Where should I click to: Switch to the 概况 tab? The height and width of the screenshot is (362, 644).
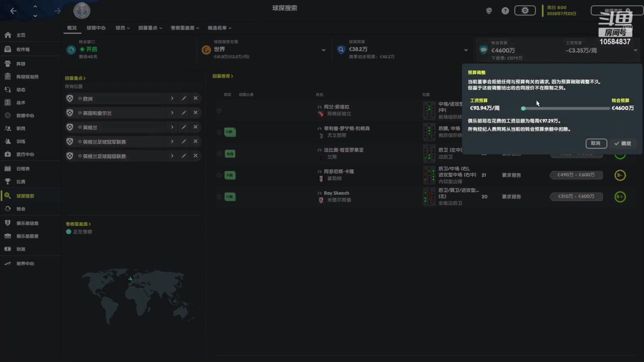[72, 28]
